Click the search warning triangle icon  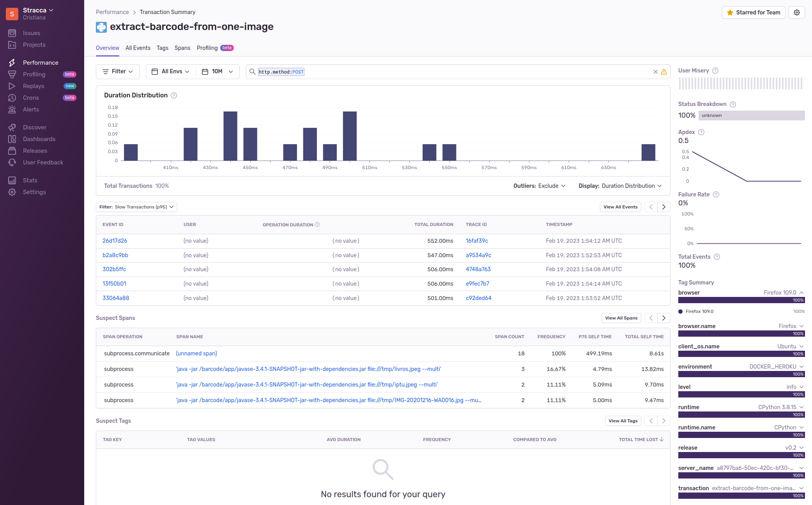pyautogui.click(x=664, y=72)
